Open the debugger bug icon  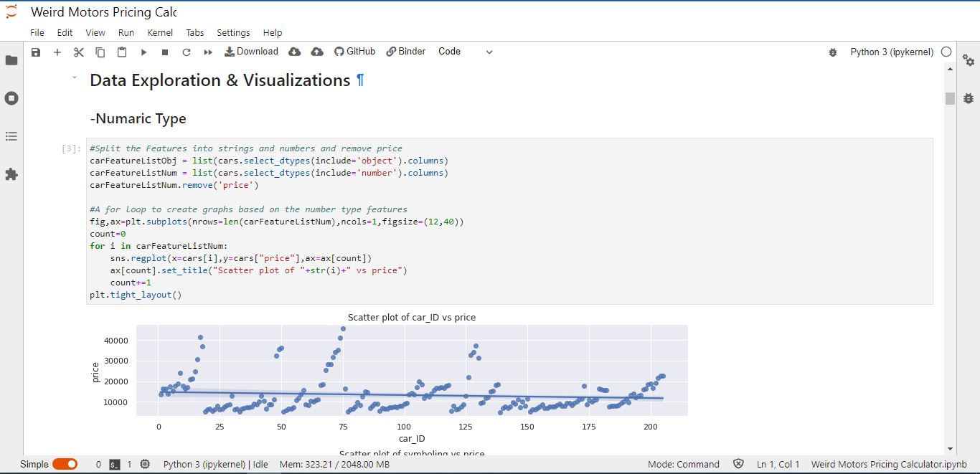click(833, 52)
